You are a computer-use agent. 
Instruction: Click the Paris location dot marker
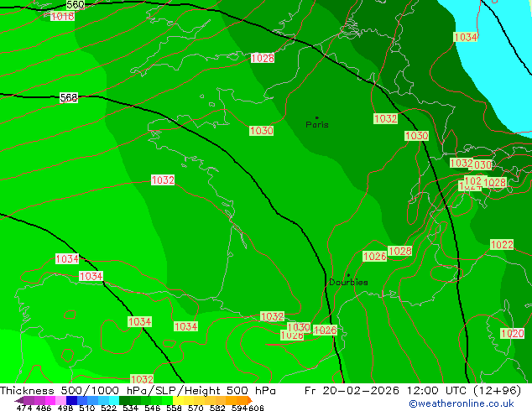(317, 117)
